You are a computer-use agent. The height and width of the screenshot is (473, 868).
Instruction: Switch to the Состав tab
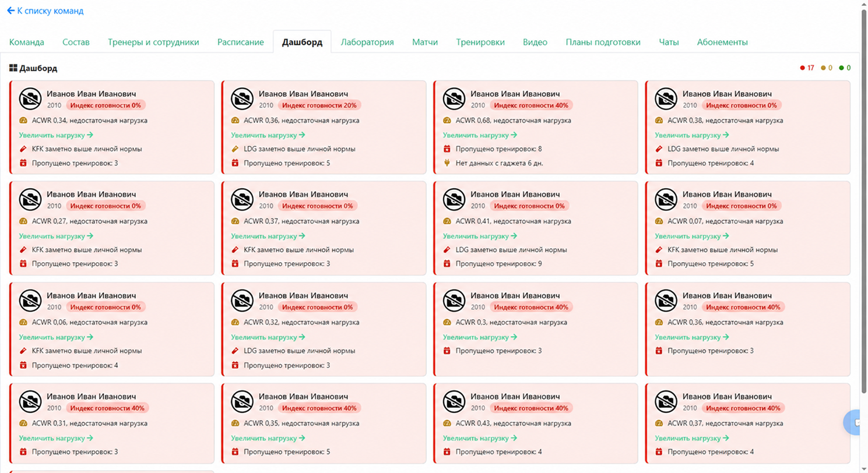point(76,42)
